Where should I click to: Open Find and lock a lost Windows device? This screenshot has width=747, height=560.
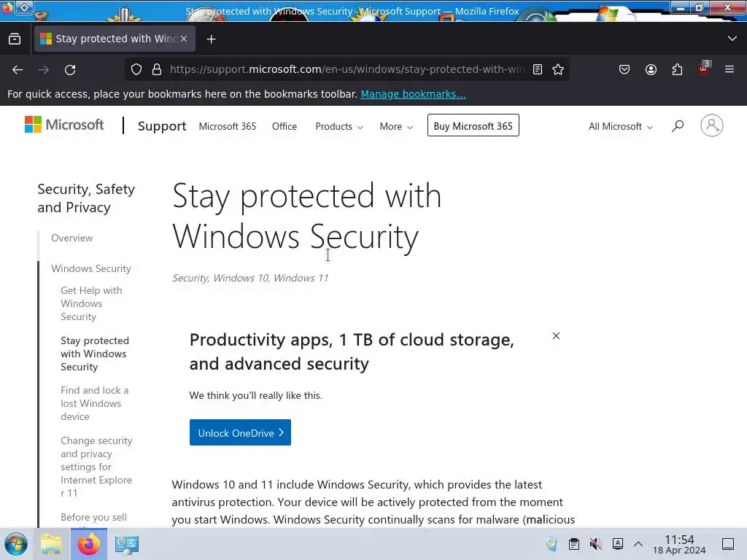click(x=95, y=402)
